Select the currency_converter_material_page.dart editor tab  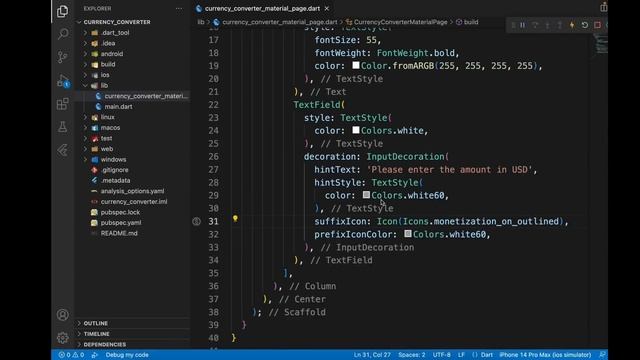(262, 9)
